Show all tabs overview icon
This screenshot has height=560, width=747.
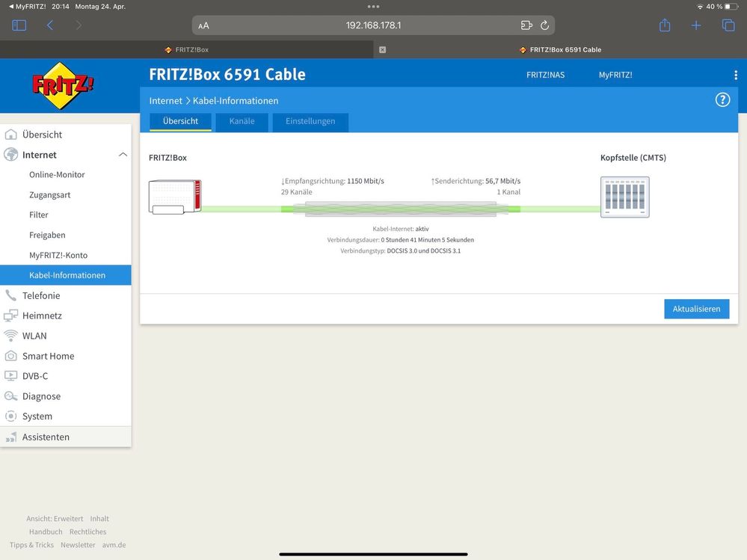728,25
